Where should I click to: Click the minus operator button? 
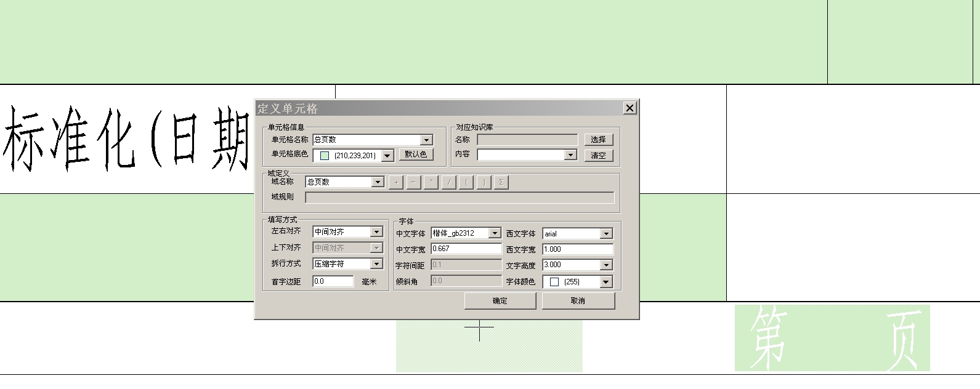tap(413, 182)
